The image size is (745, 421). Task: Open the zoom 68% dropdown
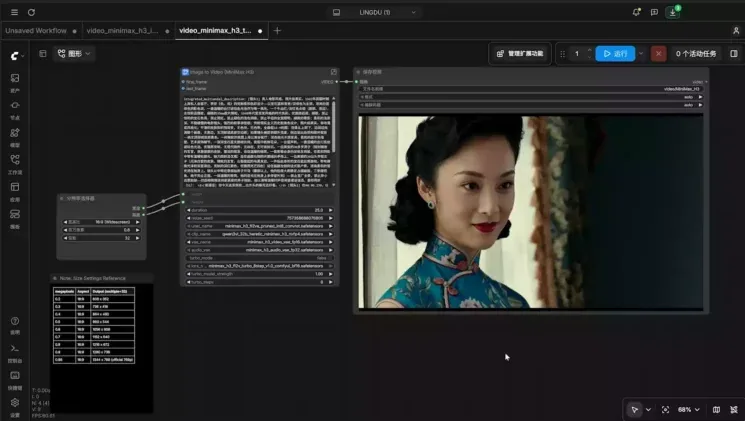tap(689, 410)
